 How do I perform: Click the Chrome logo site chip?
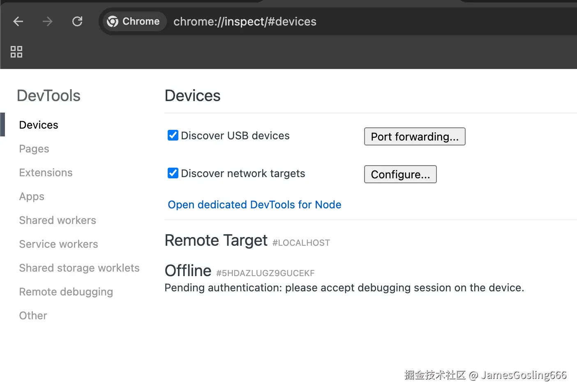[x=133, y=21]
